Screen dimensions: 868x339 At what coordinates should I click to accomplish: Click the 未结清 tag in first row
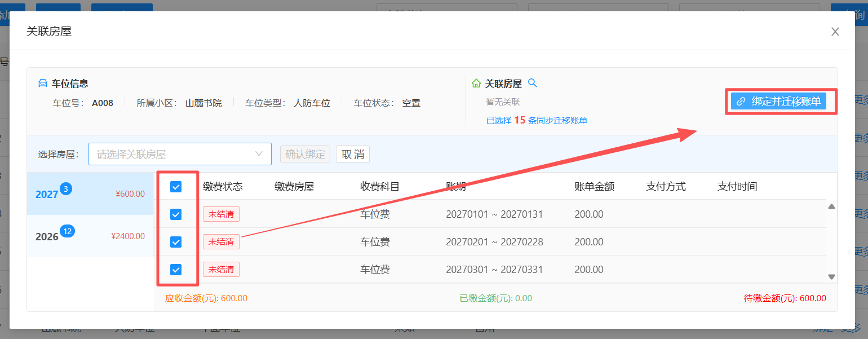[x=221, y=214]
